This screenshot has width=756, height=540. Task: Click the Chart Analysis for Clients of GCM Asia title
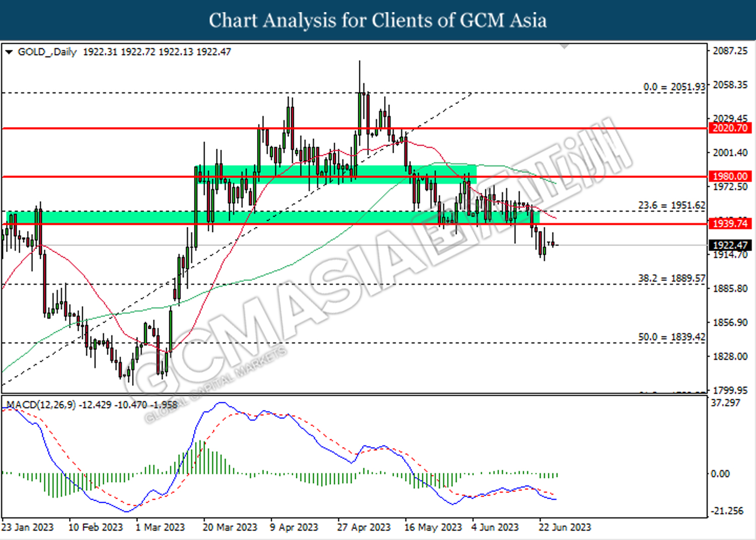click(x=378, y=21)
